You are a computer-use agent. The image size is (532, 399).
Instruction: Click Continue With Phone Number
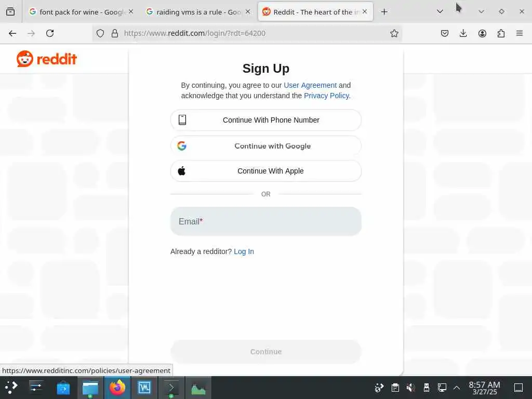point(266,120)
